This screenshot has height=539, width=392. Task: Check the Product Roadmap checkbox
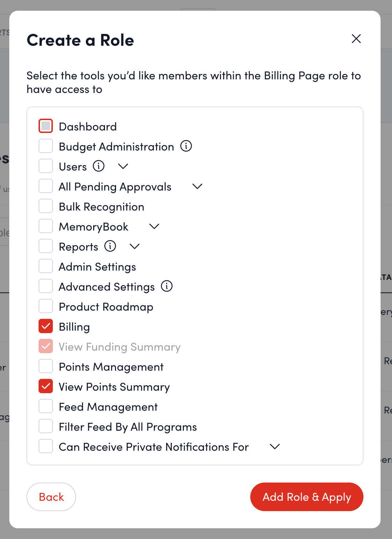45,306
